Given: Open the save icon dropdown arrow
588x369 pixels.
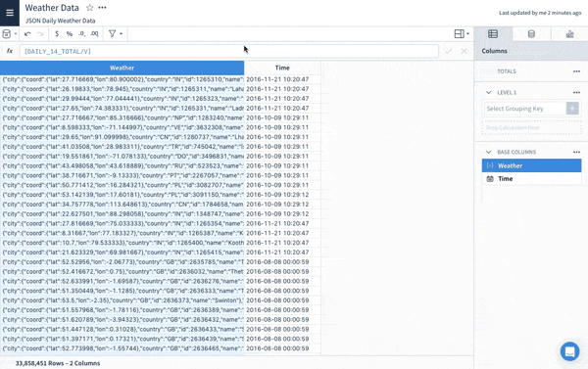Looking at the screenshot, I should coord(16,33).
